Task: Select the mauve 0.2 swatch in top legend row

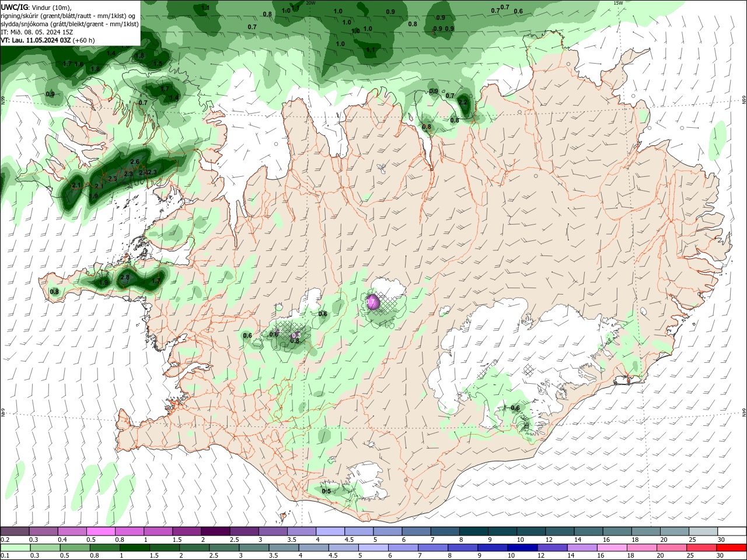Action: [x=15, y=531]
